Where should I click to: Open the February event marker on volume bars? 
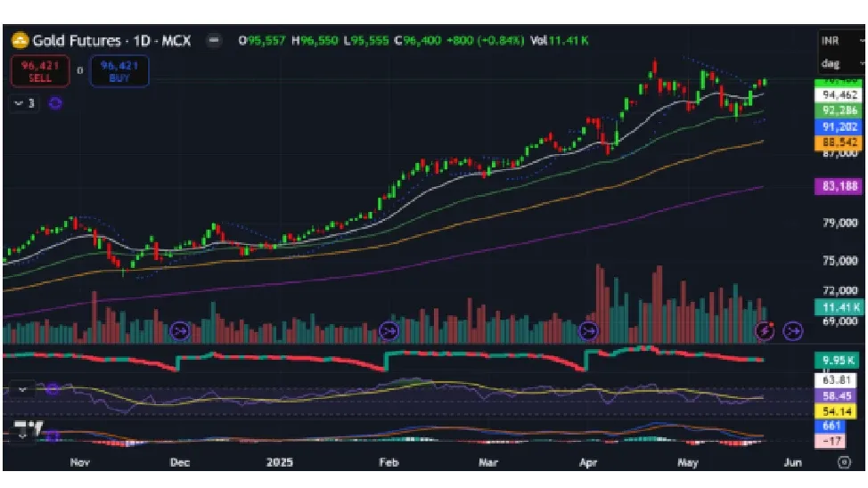click(389, 331)
